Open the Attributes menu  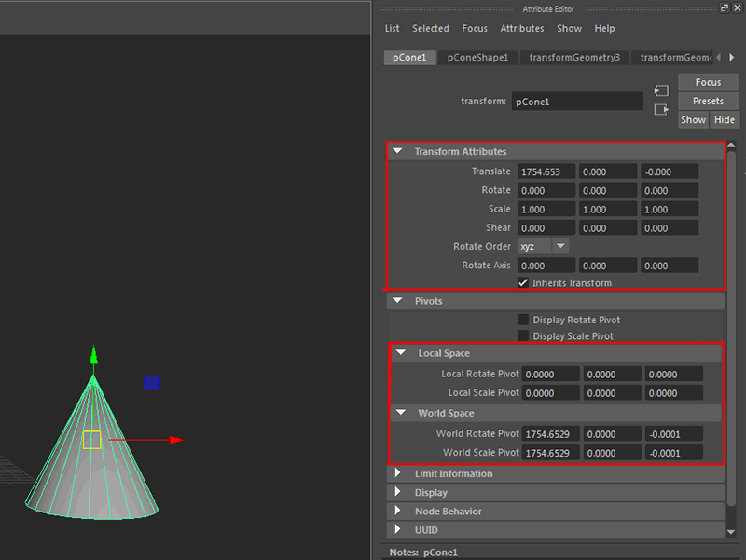click(x=521, y=29)
